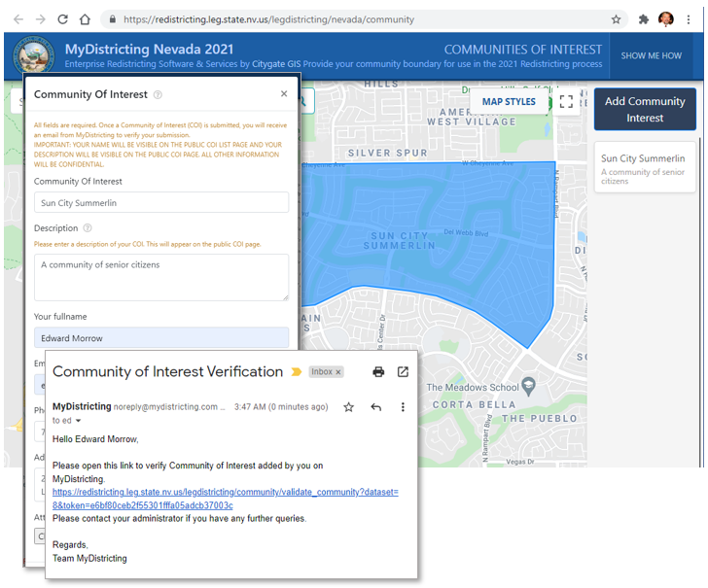Click the Community Of Interest name field
Viewport: 708px width, 588px height.
coord(161,202)
